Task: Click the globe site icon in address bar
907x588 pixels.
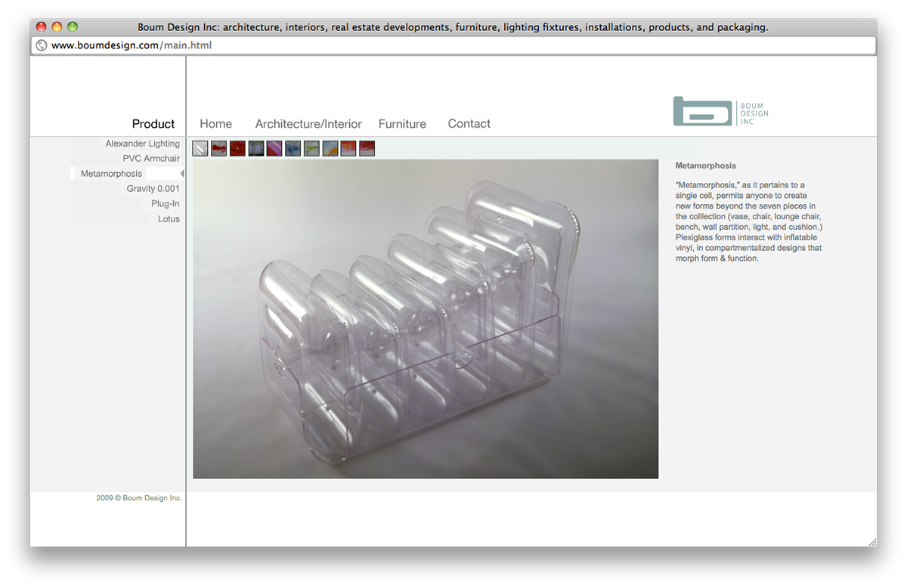Action: 42,45
